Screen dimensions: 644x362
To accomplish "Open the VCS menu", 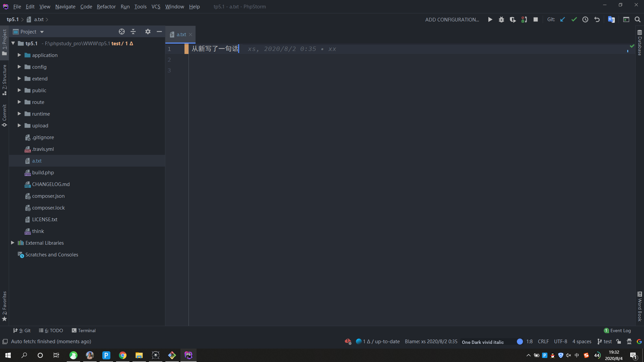I will [156, 6].
